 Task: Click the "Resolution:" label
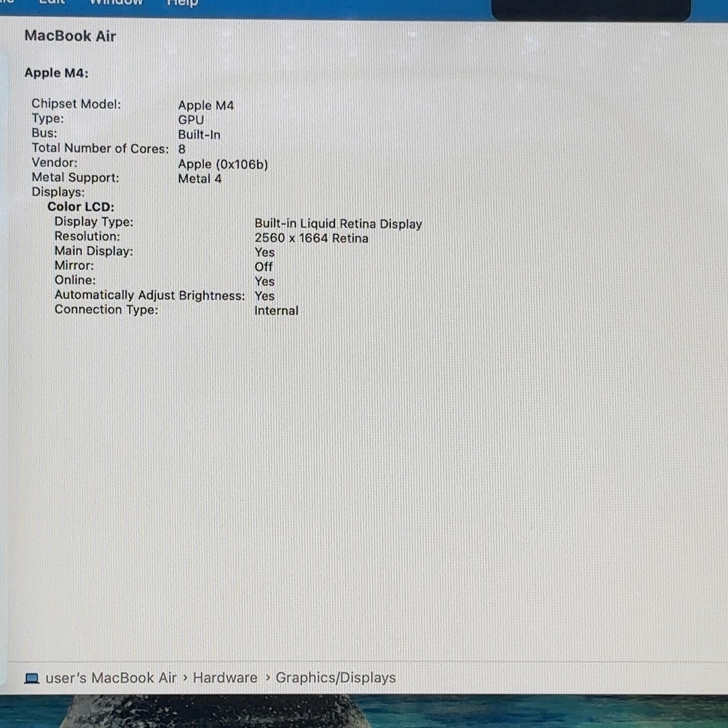[x=87, y=236]
